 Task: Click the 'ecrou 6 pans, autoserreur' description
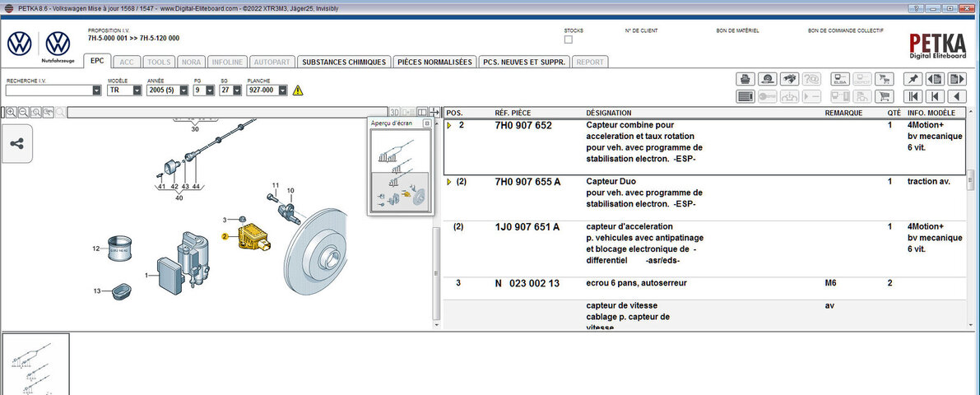pos(636,283)
